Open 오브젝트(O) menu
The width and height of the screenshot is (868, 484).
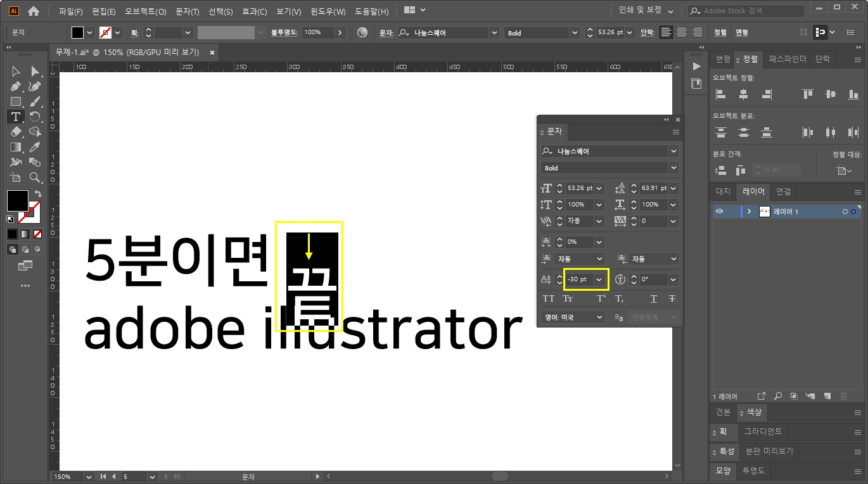tap(146, 11)
